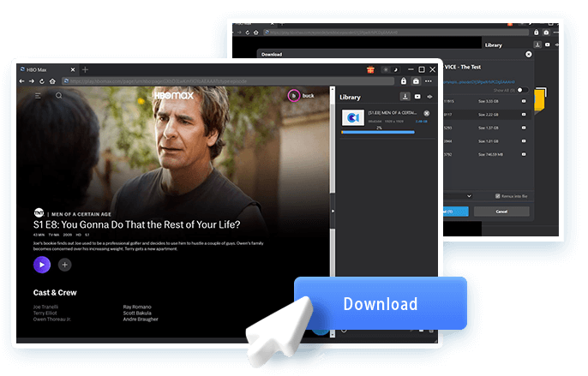Click the profile name buck
Screen dimensions: 588x376
(309, 96)
